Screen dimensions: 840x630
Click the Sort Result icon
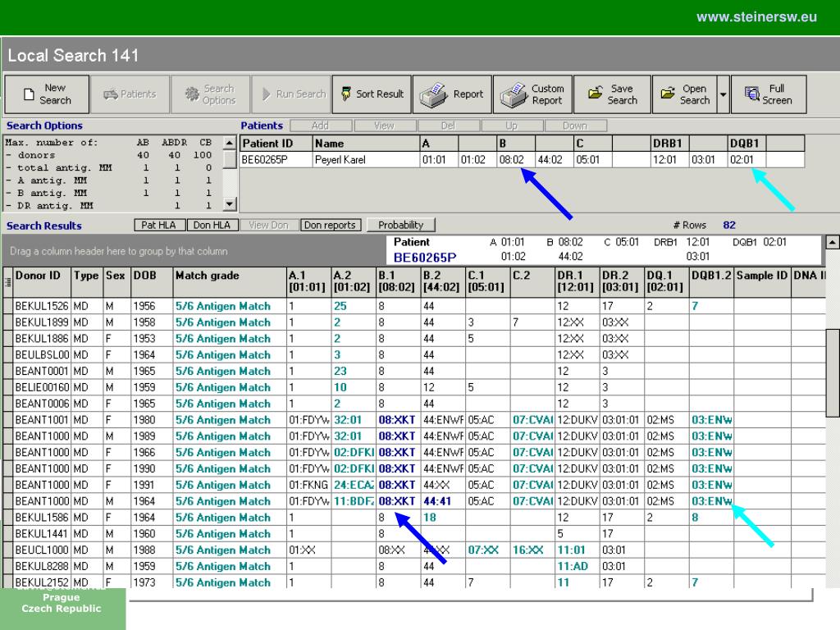click(347, 94)
